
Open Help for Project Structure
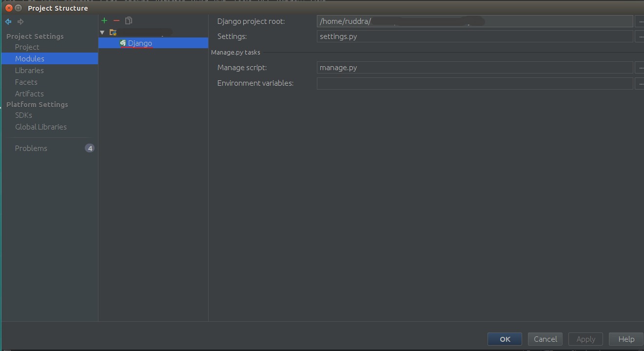pyautogui.click(x=626, y=339)
